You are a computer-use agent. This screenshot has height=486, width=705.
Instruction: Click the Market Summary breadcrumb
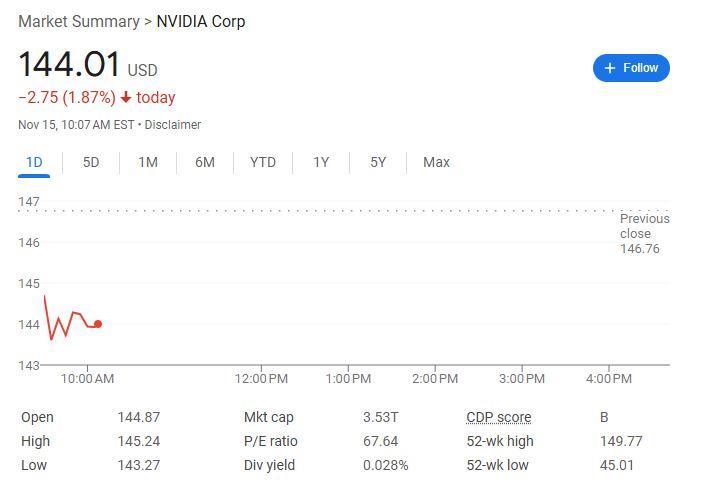[x=79, y=22]
